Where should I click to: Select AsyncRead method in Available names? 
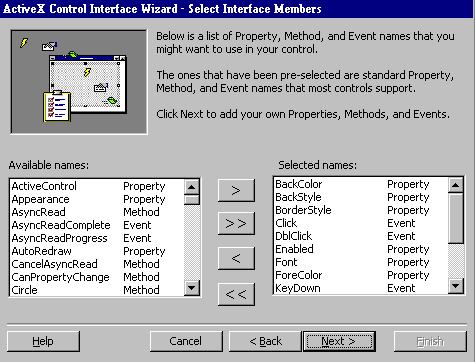97,212
